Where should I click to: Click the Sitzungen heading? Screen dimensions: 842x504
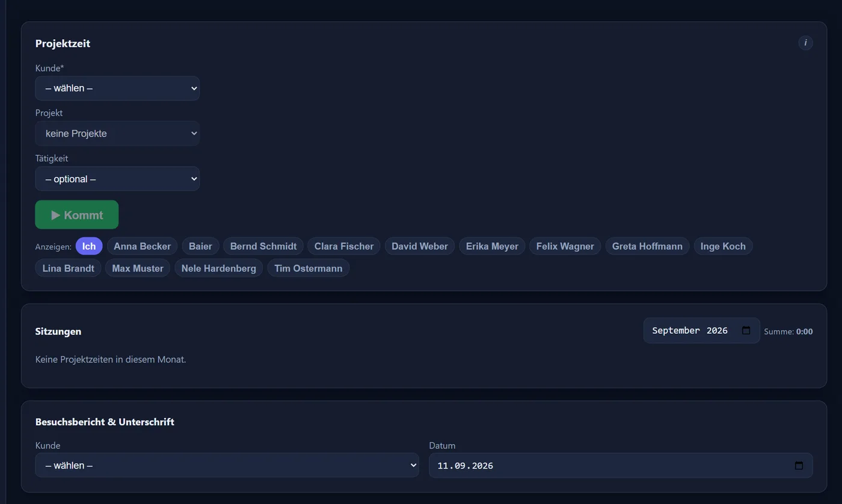(x=58, y=331)
